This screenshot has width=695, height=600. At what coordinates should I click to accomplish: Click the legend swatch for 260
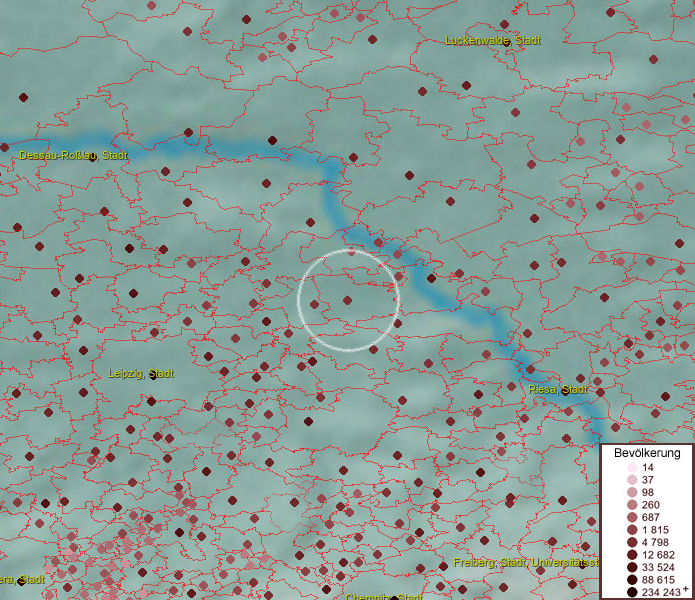[x=632, y=505]
